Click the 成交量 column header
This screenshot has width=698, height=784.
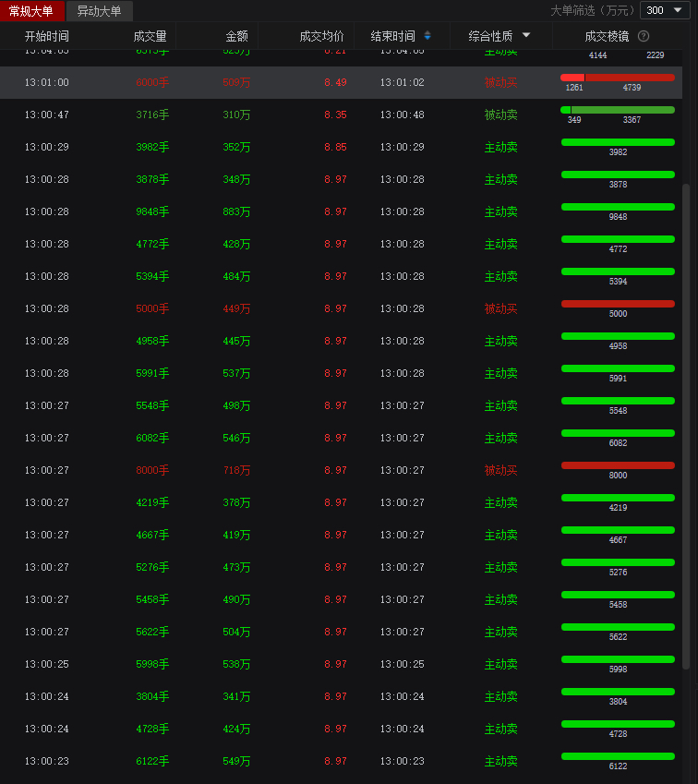click(x=150, y=36)
